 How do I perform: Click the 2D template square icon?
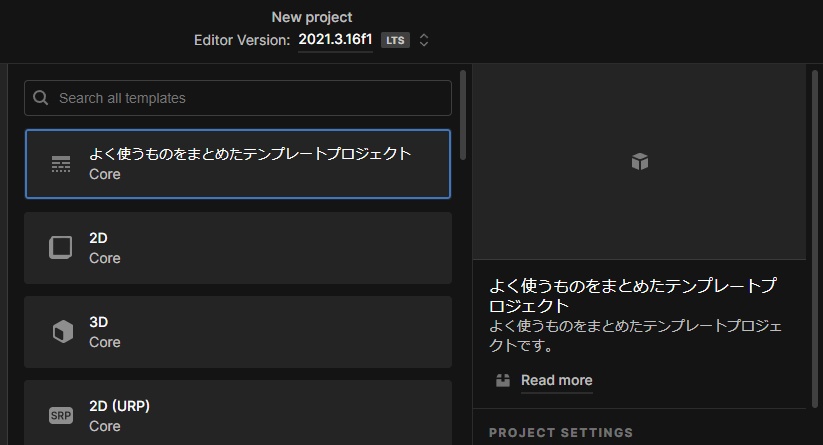pyautogui.click(x=61, y=248)
